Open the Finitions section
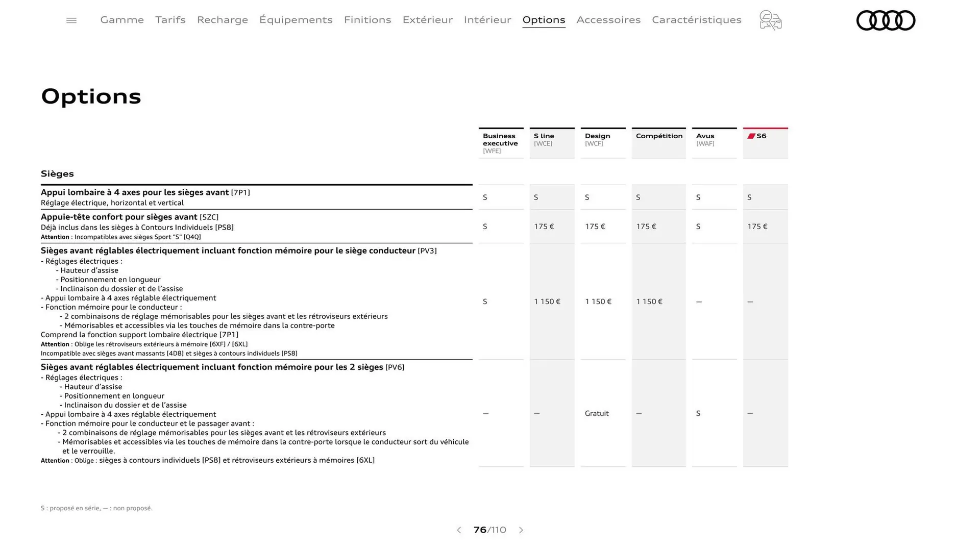The image size is (980, 551). pyautogui.click(x=367, y=20)
